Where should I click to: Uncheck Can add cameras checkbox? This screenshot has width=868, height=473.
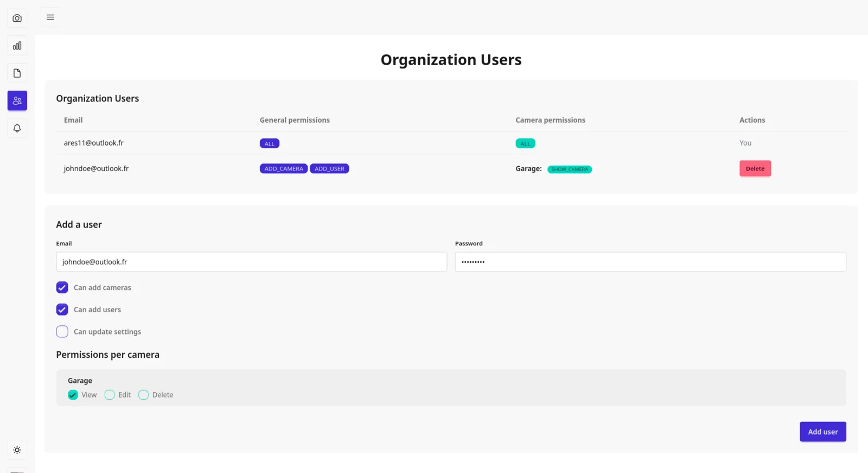(x=62, y=287)
